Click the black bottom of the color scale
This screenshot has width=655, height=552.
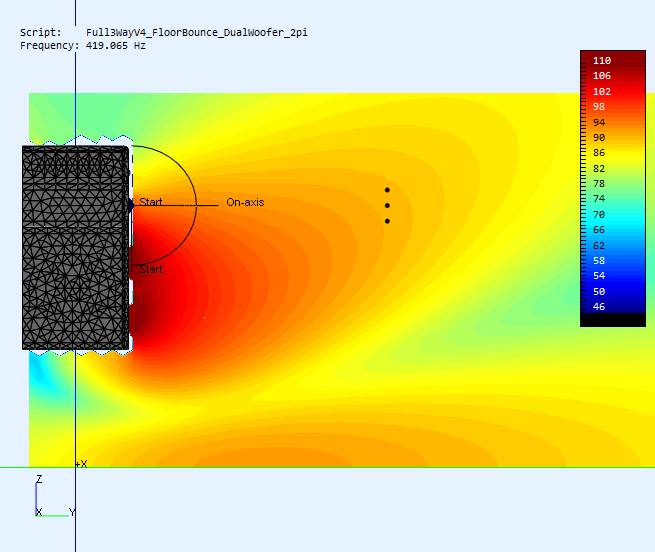click(613, 320)
